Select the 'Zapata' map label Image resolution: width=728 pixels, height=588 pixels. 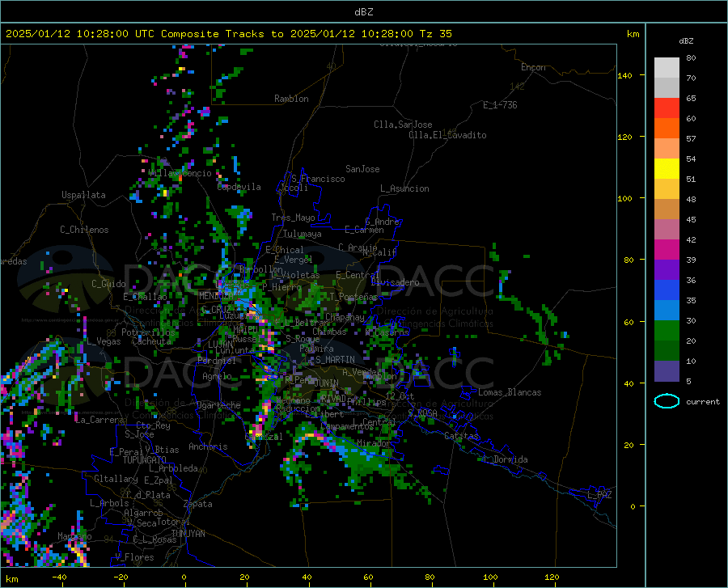pos(198,504)
